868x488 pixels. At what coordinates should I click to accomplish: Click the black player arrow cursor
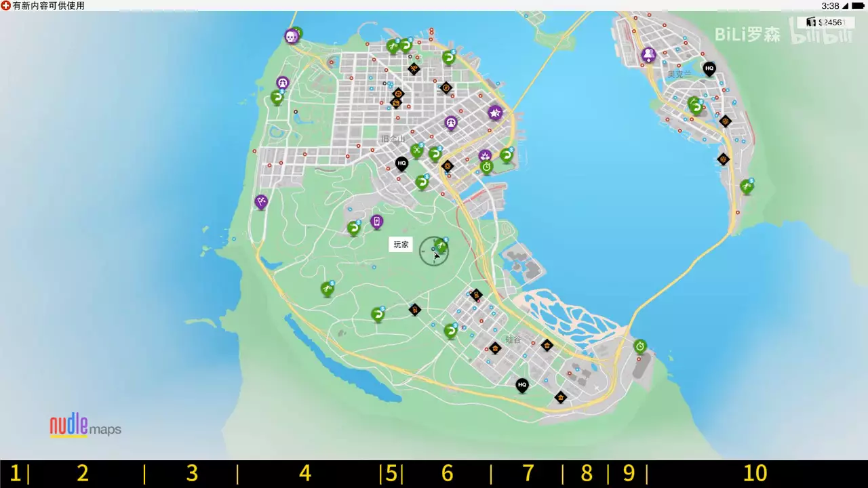click(437, 256)
